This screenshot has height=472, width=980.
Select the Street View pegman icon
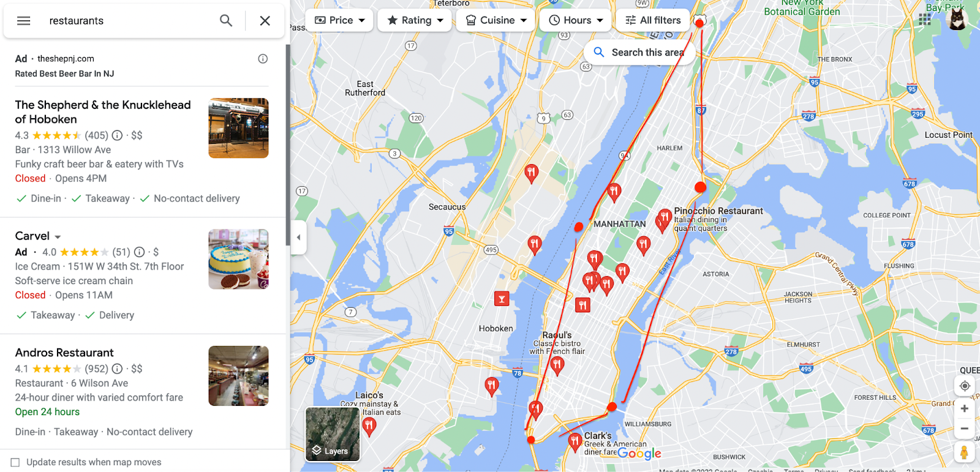point(964,452)
